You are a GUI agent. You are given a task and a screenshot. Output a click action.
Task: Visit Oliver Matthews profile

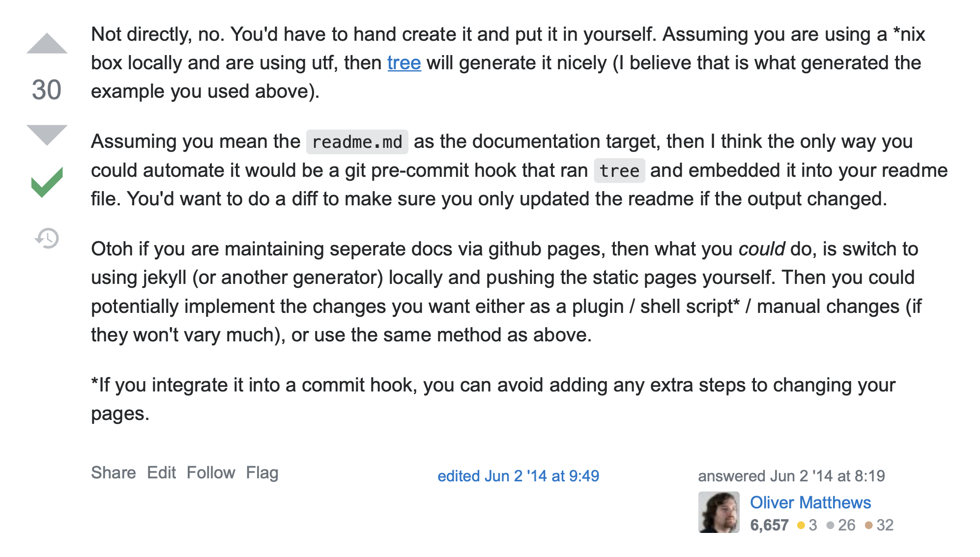[x=810, y=502]
